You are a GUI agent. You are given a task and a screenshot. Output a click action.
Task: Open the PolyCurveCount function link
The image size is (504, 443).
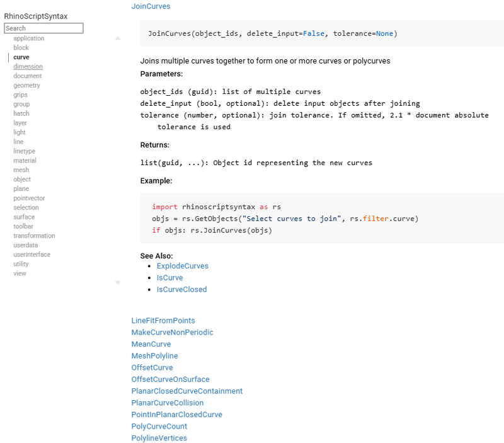click(x=159, y=426)
